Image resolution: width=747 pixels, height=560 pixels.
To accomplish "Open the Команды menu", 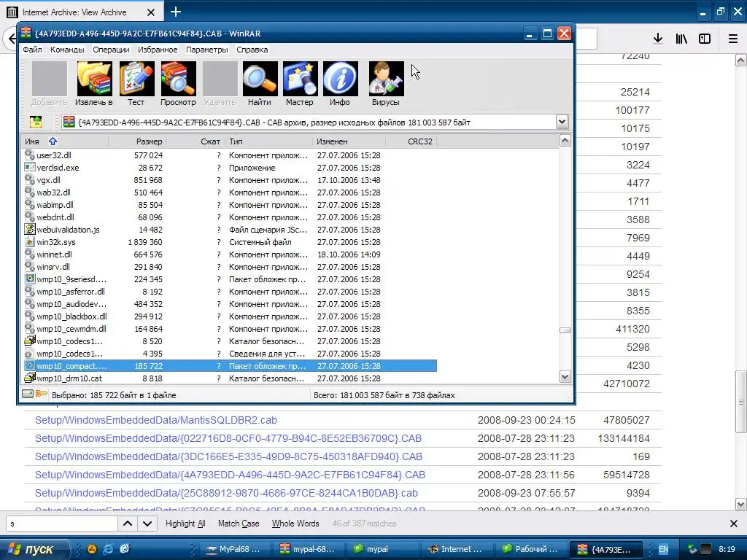I will point(67,50).
